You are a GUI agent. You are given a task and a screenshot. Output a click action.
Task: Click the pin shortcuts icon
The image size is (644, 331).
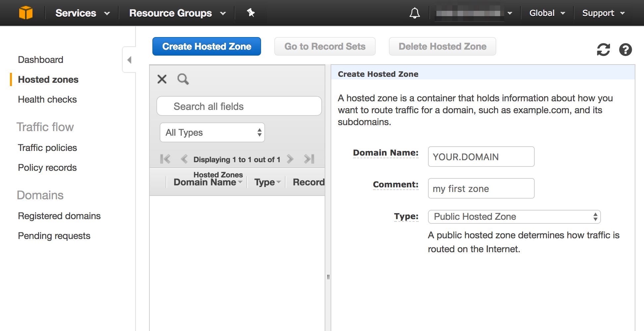pos(251,13)
